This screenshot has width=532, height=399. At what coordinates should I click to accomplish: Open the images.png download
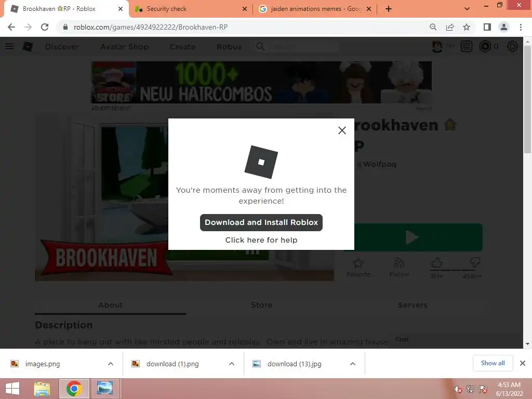point(43,364)
